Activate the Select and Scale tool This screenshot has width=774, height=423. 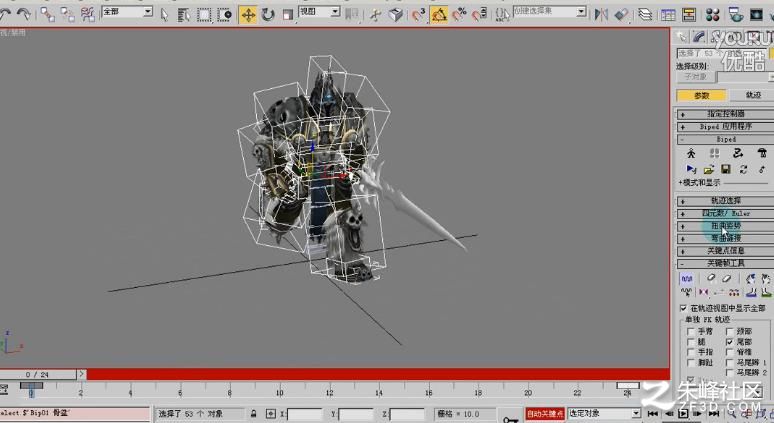(x=288, y=15)
